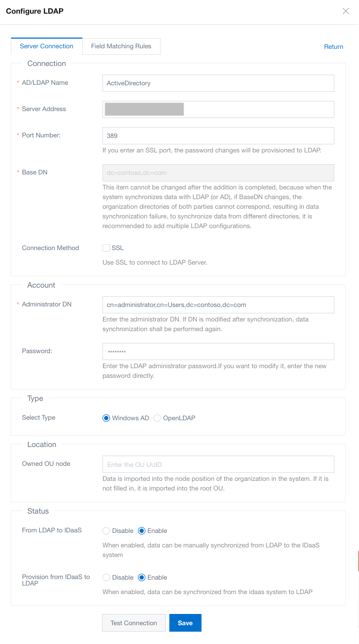Screen dimensions: 359x644
Task: Close the Configure LDAP dialog
Action: click(x=346, y=11)
